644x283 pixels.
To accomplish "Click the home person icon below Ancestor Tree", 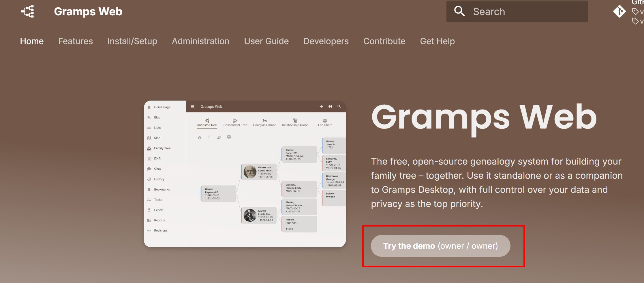I will point(200,137).
